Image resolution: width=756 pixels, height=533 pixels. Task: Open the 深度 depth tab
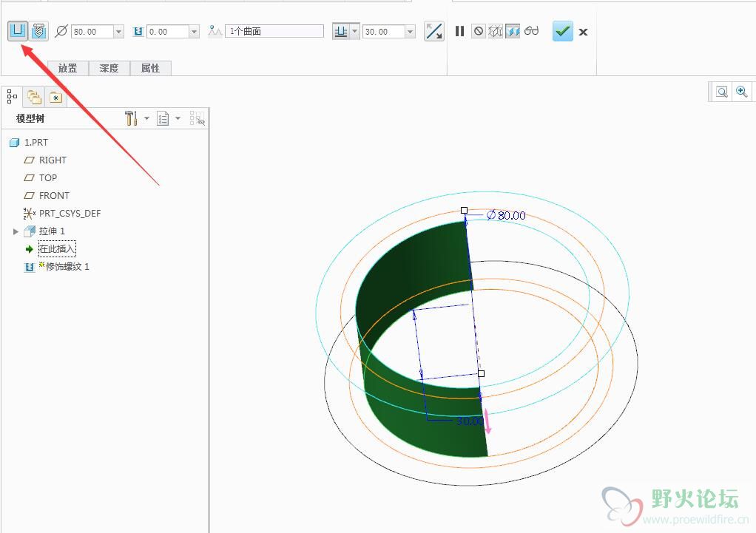[x=109, y=69]
